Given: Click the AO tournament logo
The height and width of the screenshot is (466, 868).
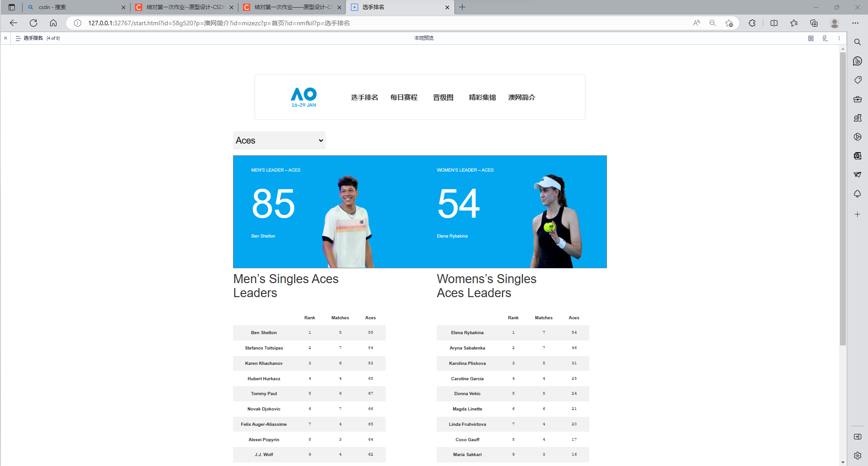Looking at the screenshot, I should pyautogui.click(x=303, y=97).
